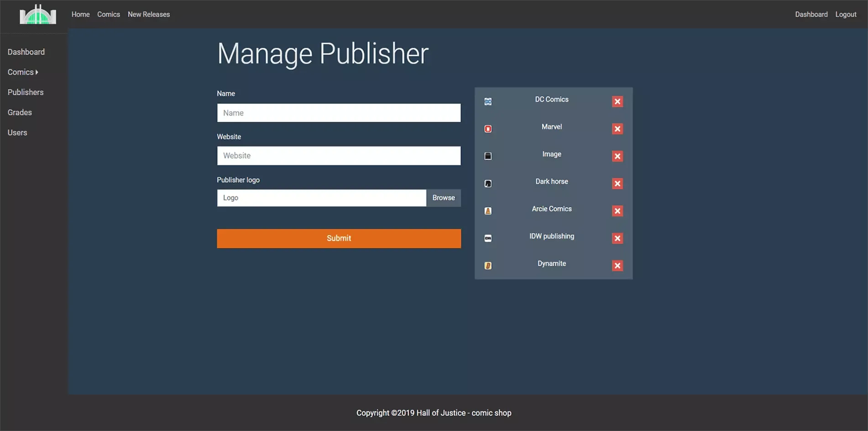Browse for a publisher logo file
The image size is (868, 431).
coord(444,198)
